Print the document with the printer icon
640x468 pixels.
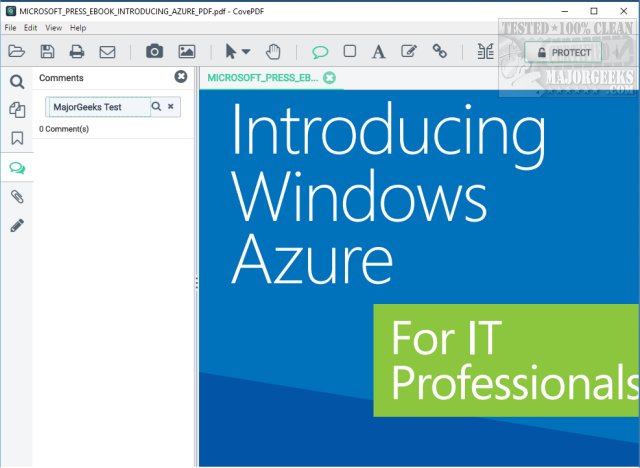coord(77,52)
